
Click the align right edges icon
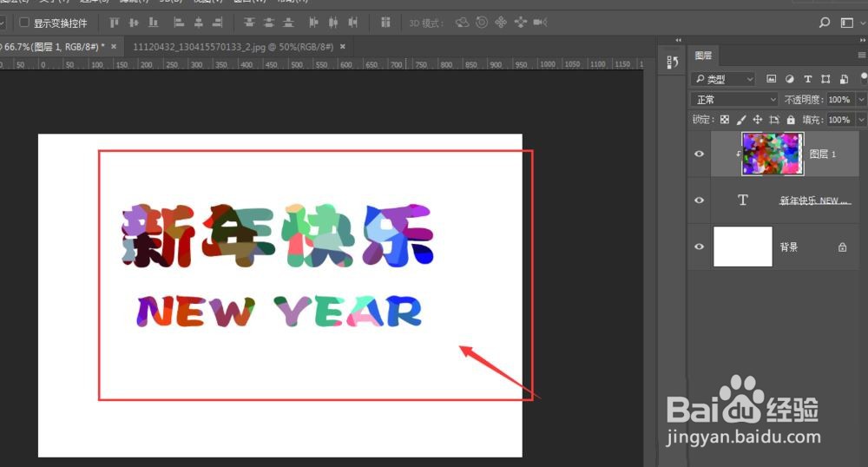pyautogui.click(x=218, y=23)
